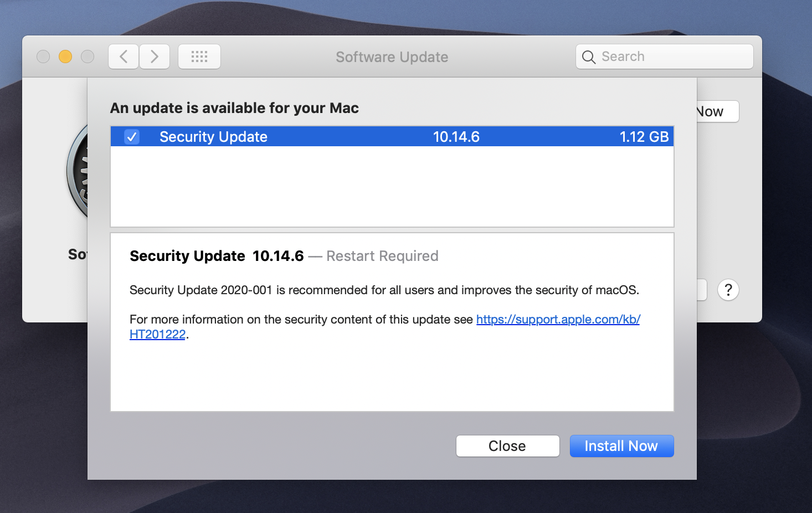Open the support.apple.com/kb link
The width and height of the screenshot is (812, 513).
[x=558, y=320]
